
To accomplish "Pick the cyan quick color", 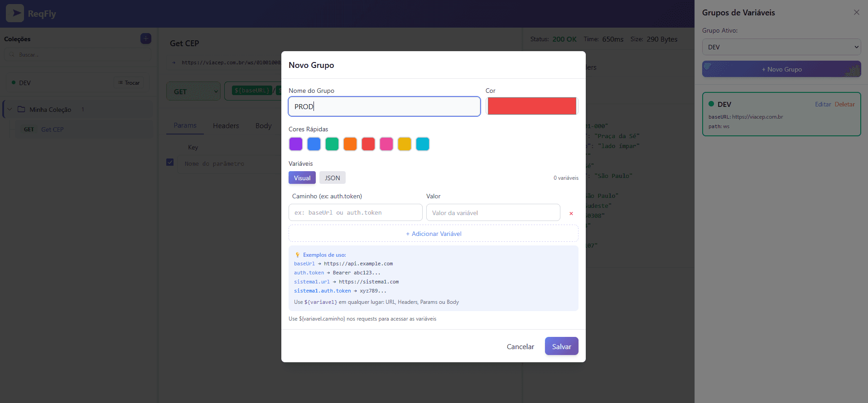I will click(423, 144).
